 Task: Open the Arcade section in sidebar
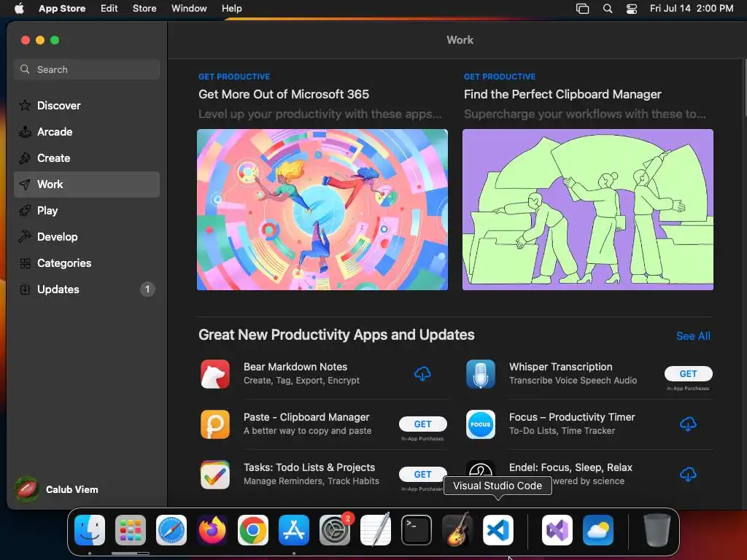(x=87, y=132)
